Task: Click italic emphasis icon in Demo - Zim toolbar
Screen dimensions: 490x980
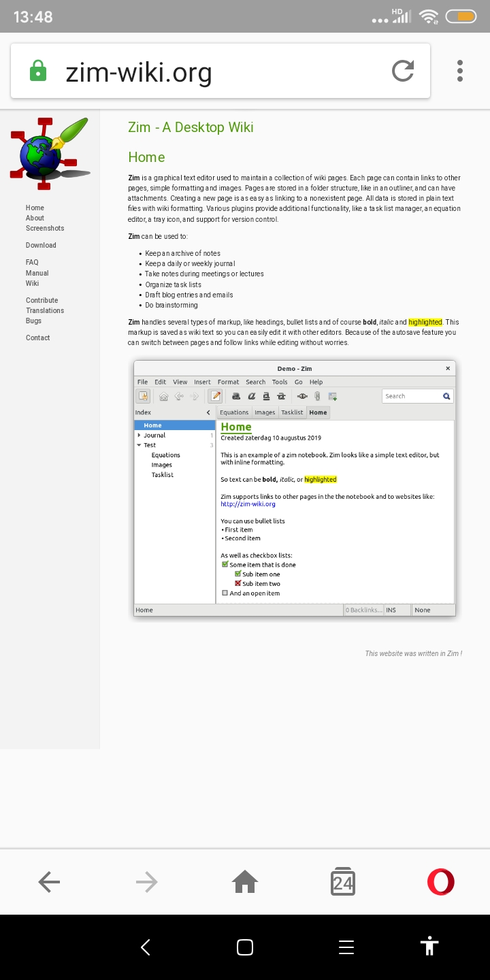Action: click(x=251, y=396)
